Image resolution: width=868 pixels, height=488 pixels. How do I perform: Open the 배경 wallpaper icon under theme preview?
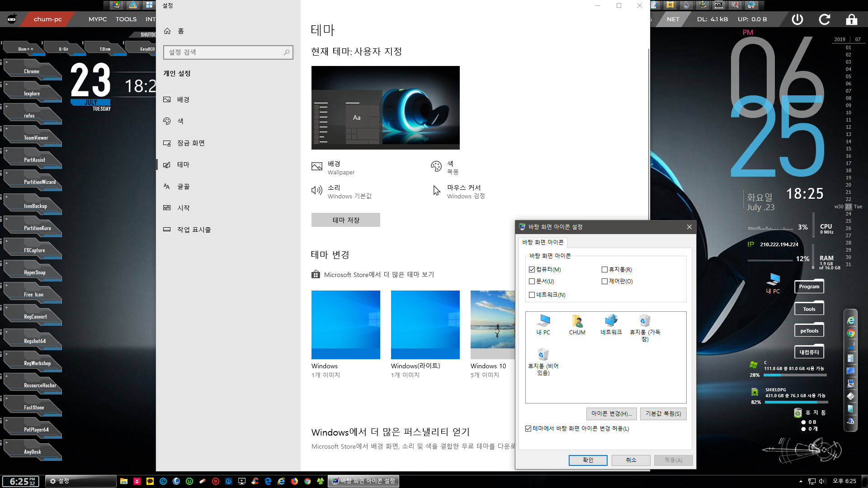pyautogui.click(x=317, y=167)
